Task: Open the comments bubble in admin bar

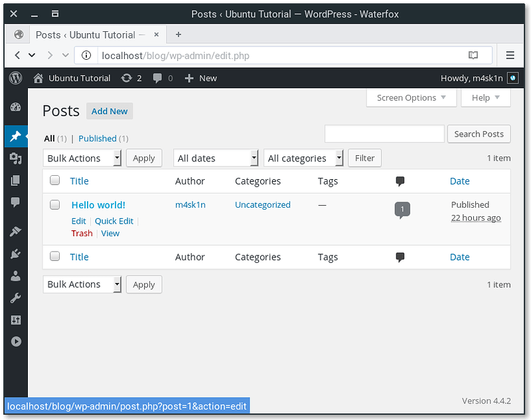Action: click(157, 78)
